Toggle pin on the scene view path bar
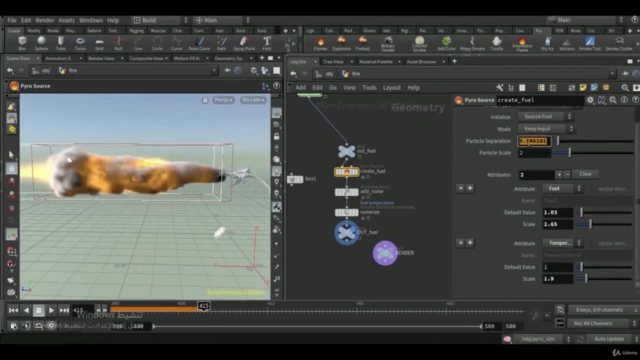This screenshot has height=360, width=640. [x=227, y=71]
